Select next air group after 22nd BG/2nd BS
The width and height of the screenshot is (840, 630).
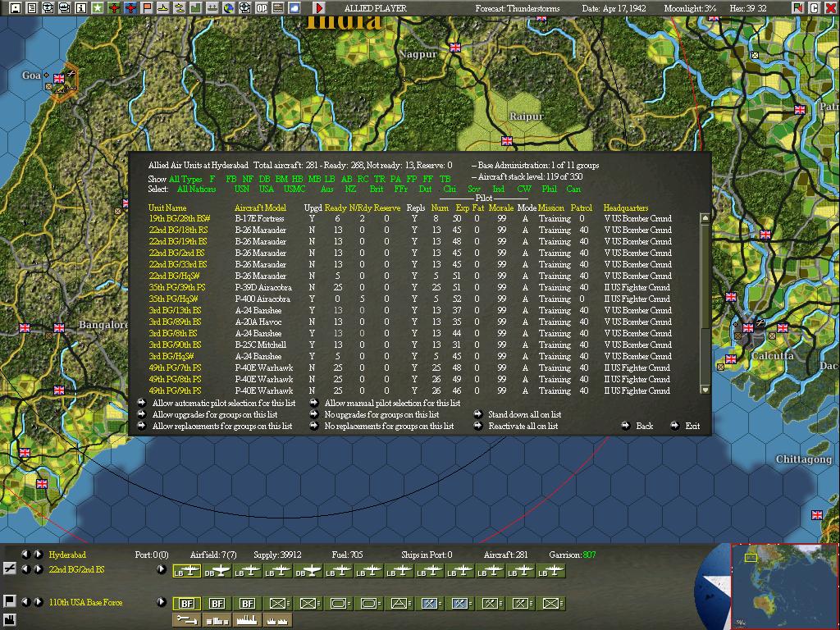click(38, 569)
